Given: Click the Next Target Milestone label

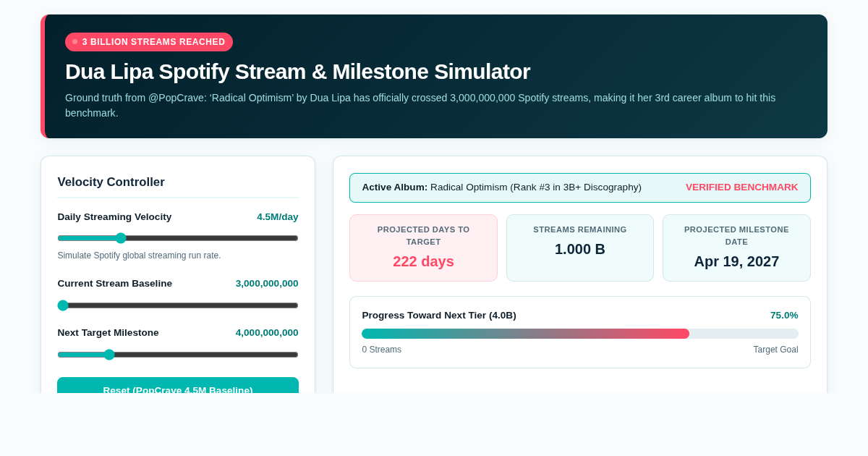Looking at the screenshot, I should [x=108, y=333].
